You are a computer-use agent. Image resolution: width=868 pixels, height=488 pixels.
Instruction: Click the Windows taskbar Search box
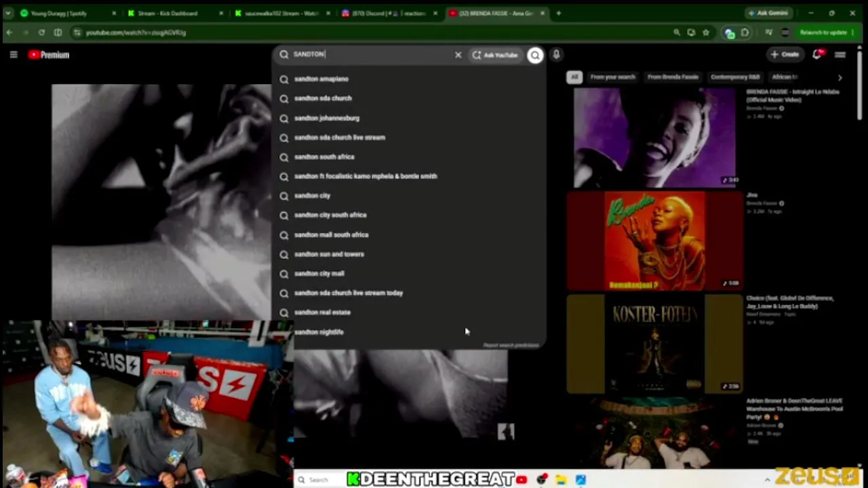click(318, 480)
